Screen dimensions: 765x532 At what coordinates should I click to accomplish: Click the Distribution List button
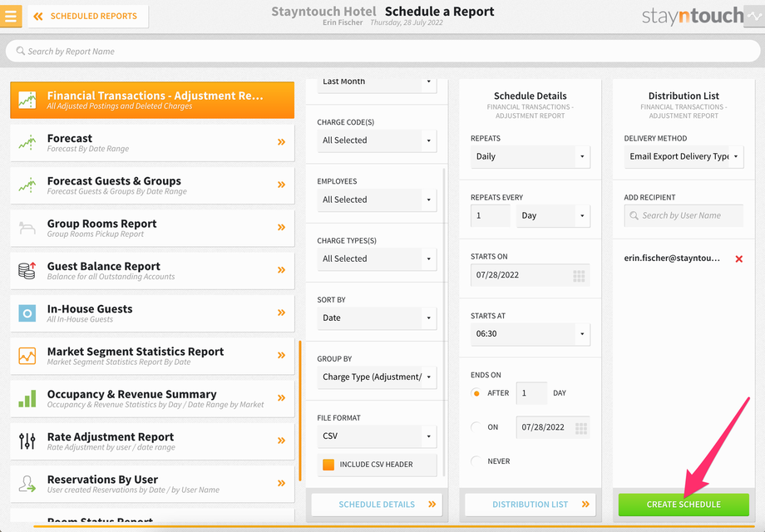531,505
